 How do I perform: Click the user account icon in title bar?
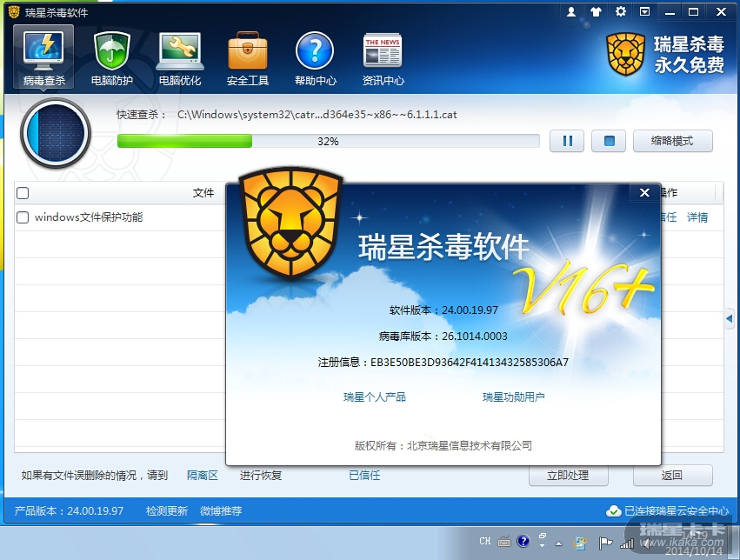point(571,12)
